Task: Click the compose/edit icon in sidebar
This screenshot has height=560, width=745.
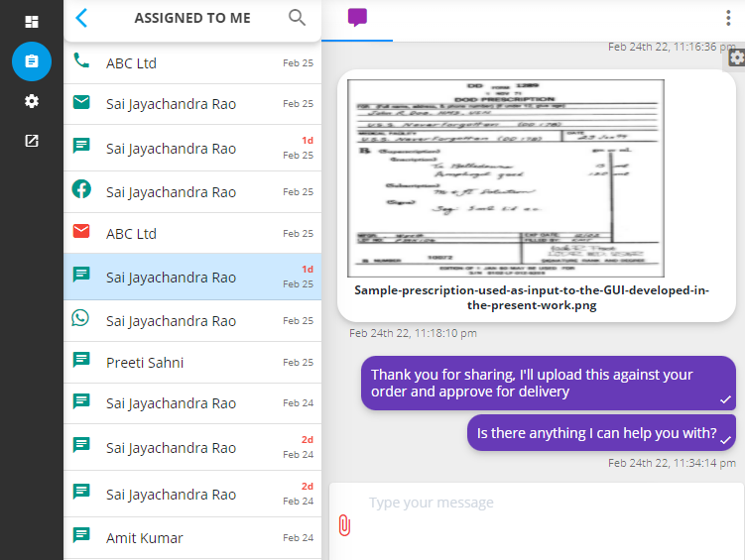Action: 32,141
